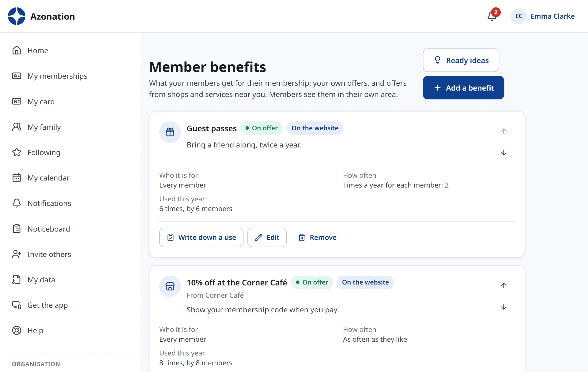Click Corner Café On the website badge

[365, 282]
